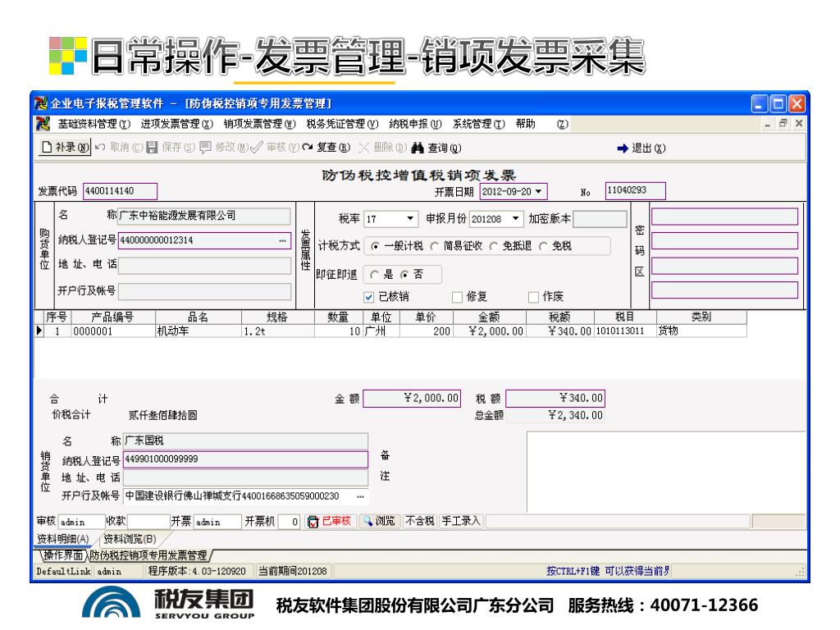
Task: Click the current row pointer for row 1
Action: [39, 331]
